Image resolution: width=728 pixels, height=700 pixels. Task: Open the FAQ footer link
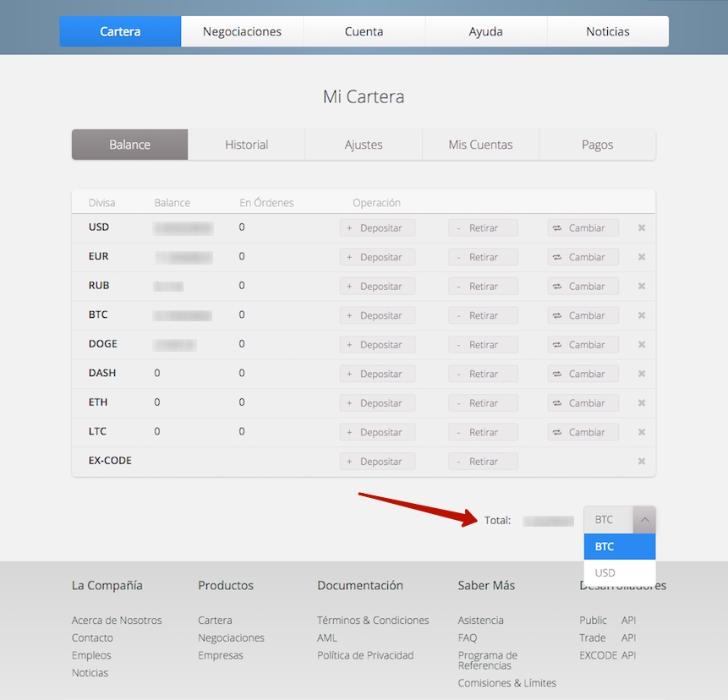pos(467,637)
